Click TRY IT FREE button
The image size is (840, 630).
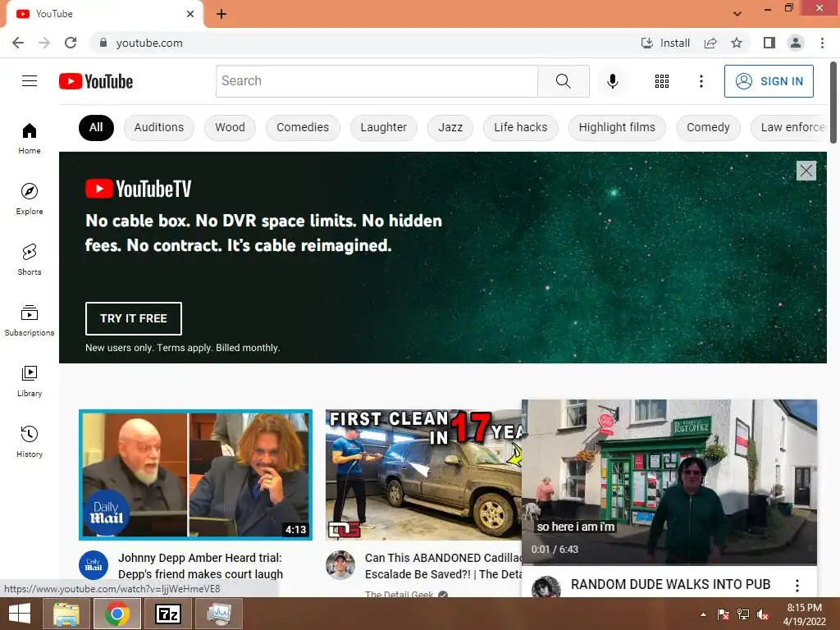(x=134, y=318)
